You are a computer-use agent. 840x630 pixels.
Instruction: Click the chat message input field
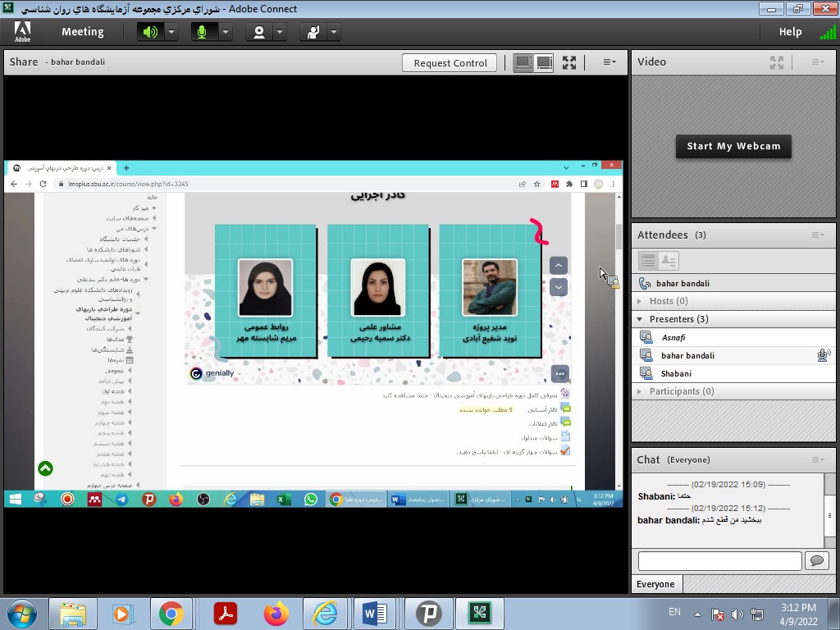[x=719, y=561]
